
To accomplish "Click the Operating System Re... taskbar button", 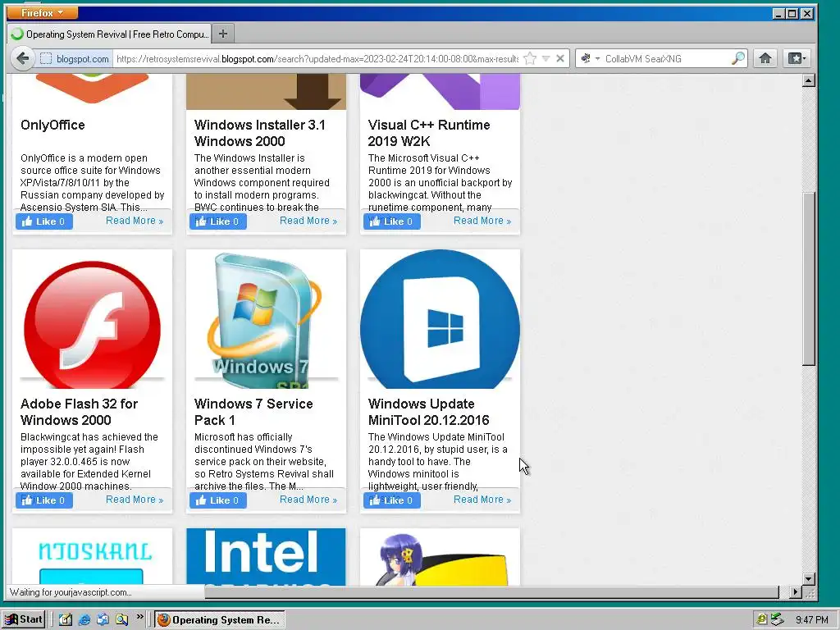I will tap(220, 620).
